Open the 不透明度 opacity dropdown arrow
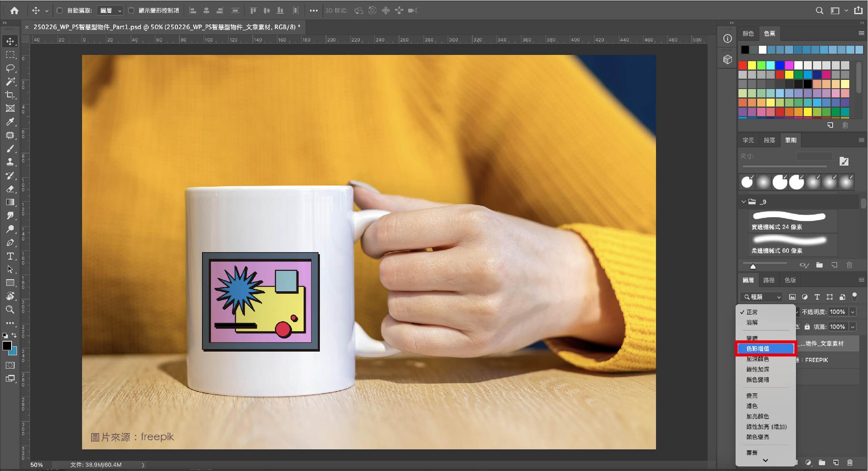This screenshot has height=471, width=868. [x=853, y=312]
